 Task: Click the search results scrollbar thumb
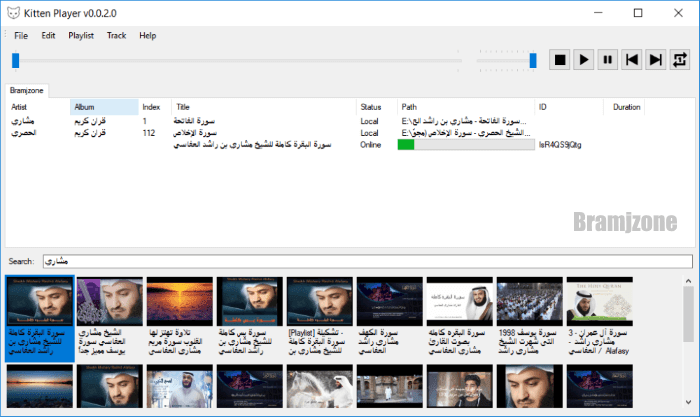coord(688,315)
